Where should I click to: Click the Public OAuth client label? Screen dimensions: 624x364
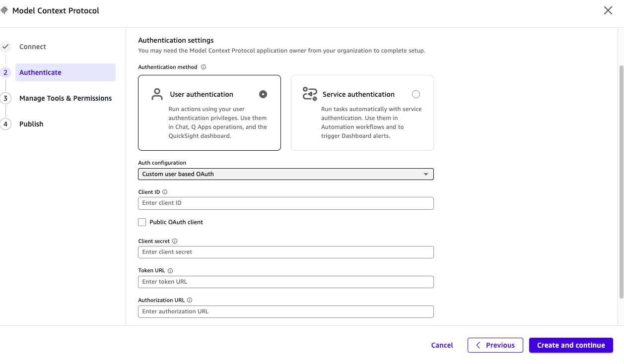point(176,222)
